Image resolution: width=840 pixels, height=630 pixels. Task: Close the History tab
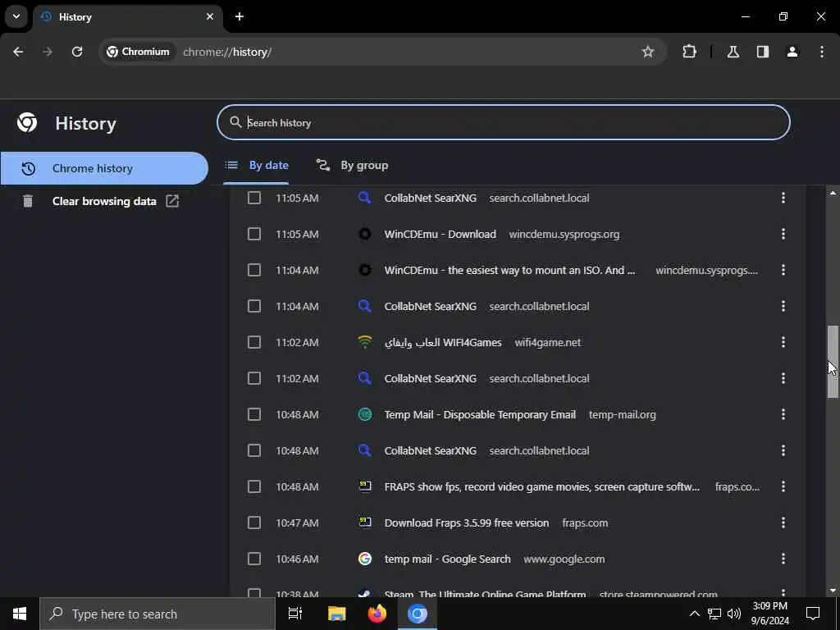[210, 16]
